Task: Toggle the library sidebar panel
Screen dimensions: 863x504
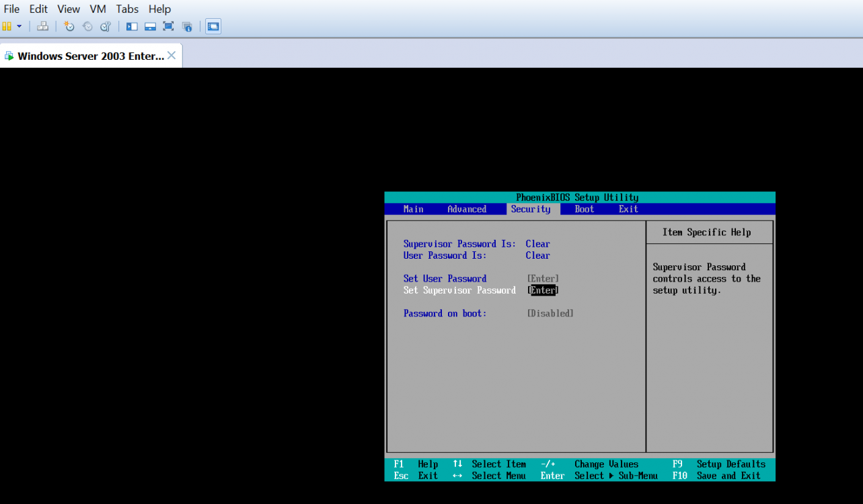Action: 132,26
